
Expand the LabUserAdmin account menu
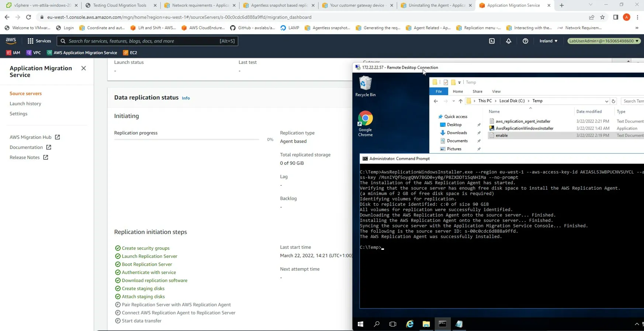point(604,41)
